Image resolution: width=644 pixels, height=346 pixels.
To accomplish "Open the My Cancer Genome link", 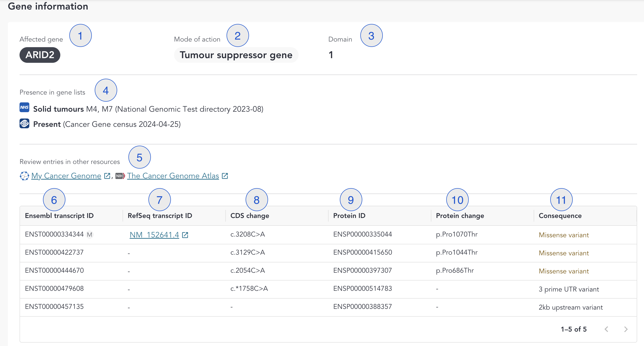I will (66, 176).
